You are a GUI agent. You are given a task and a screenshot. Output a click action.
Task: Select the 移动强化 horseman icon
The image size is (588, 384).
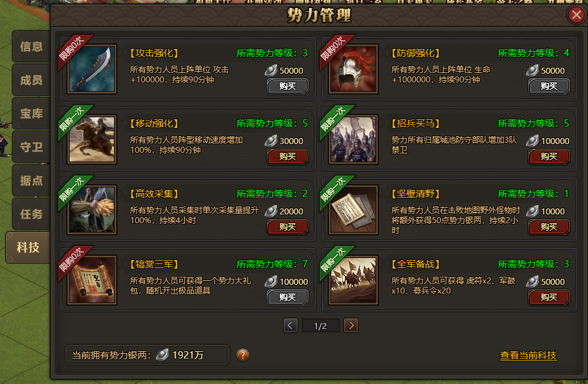(92, 139)
